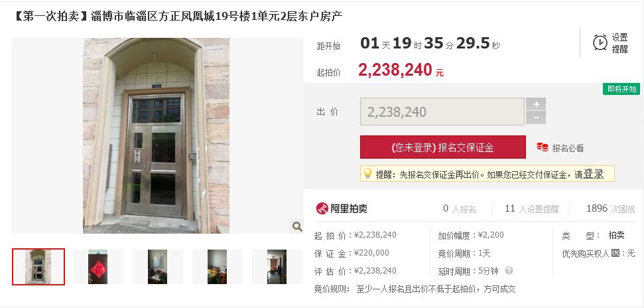This screenshot has height=308, width=644.
Task: Click the gray help icon next to 延时周期
Action: click(x=509, y=271)
